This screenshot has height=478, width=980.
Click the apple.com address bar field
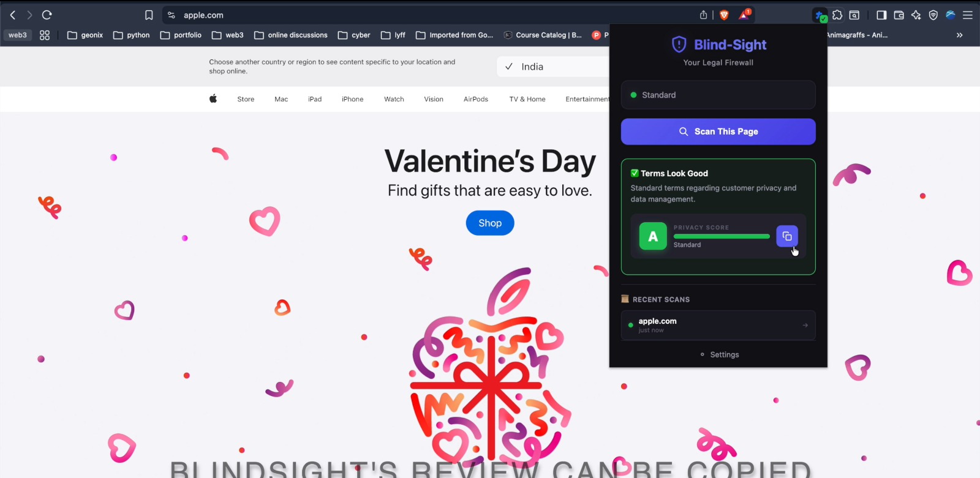pos(429,15)
